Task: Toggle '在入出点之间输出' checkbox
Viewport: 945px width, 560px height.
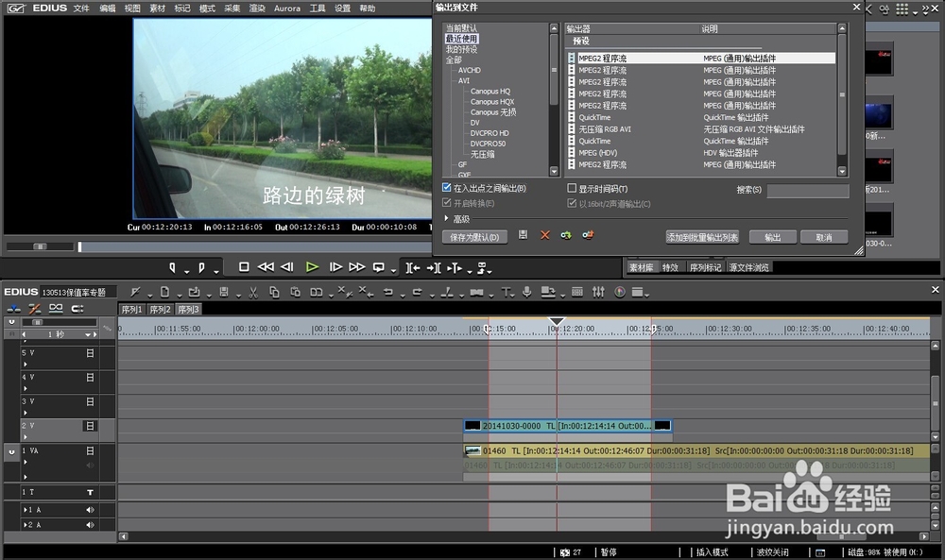Action: [x=447, y=188]
